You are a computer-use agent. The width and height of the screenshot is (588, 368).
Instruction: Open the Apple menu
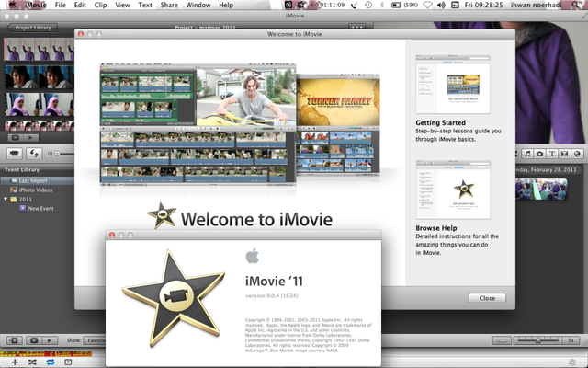[13, 5]
